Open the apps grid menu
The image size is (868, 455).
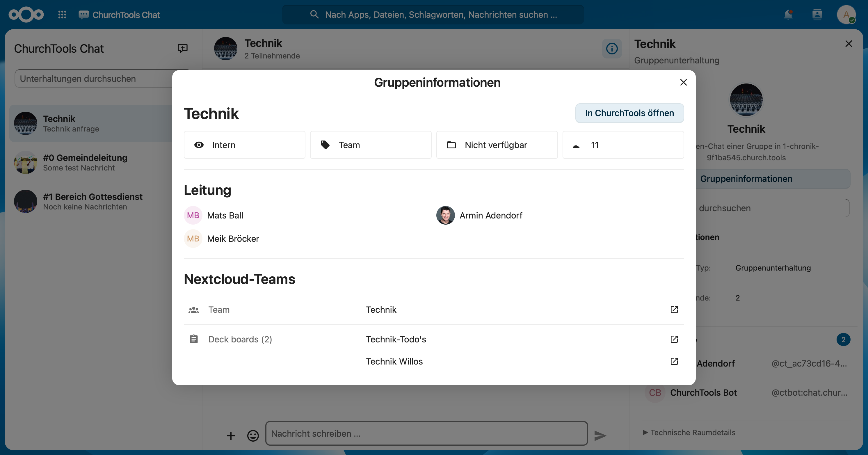[62, 15]
